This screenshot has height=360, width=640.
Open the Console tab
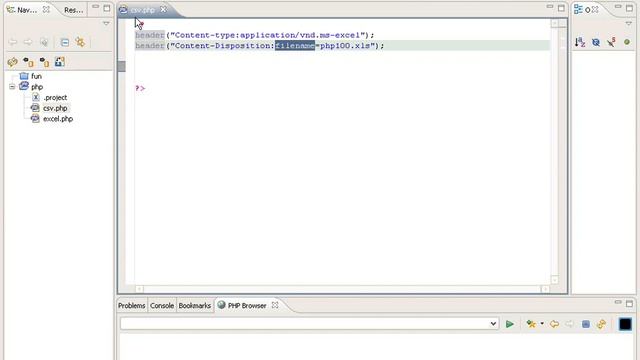162,305
